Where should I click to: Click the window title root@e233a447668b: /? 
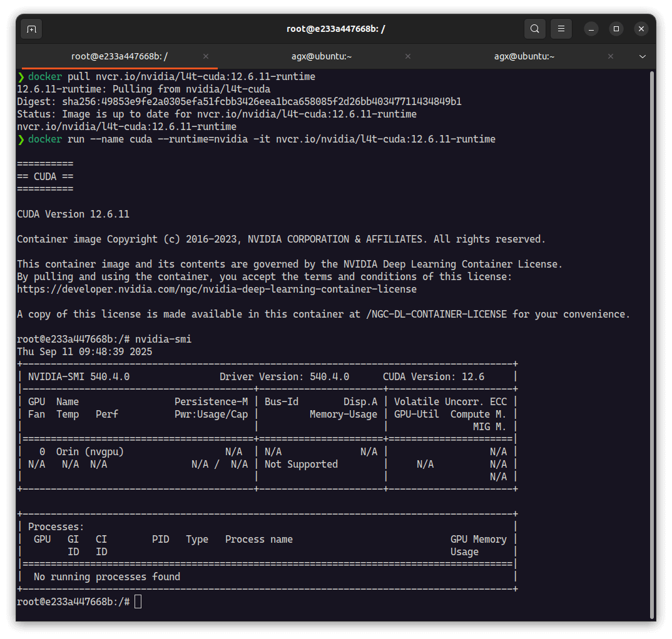coord(335,29)
